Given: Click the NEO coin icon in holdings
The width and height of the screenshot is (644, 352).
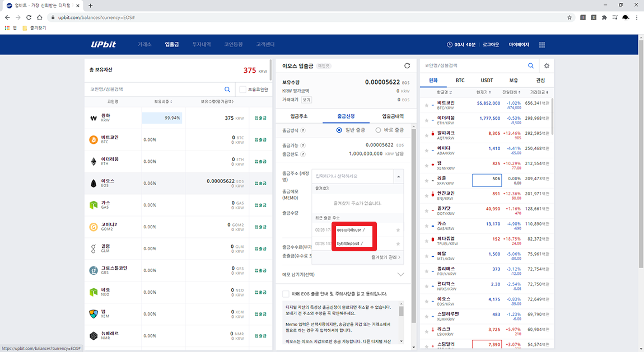Looking at the screenshot, I should click(94, 292).
